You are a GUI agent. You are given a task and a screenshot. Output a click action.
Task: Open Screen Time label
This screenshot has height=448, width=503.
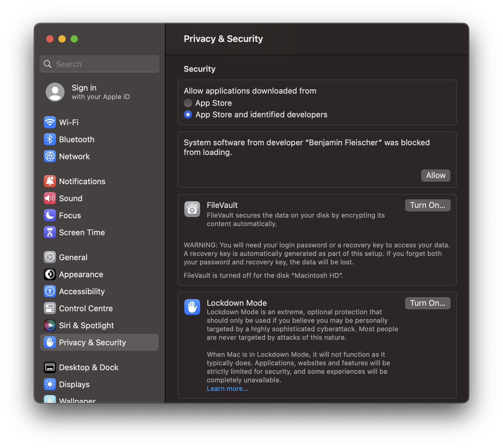point(82,233)
